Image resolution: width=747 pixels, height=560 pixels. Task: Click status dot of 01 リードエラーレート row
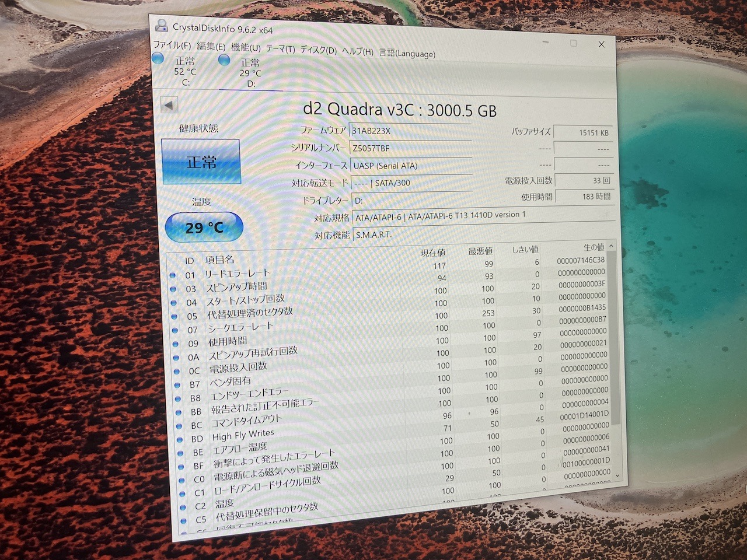click(x=172, y=275)
